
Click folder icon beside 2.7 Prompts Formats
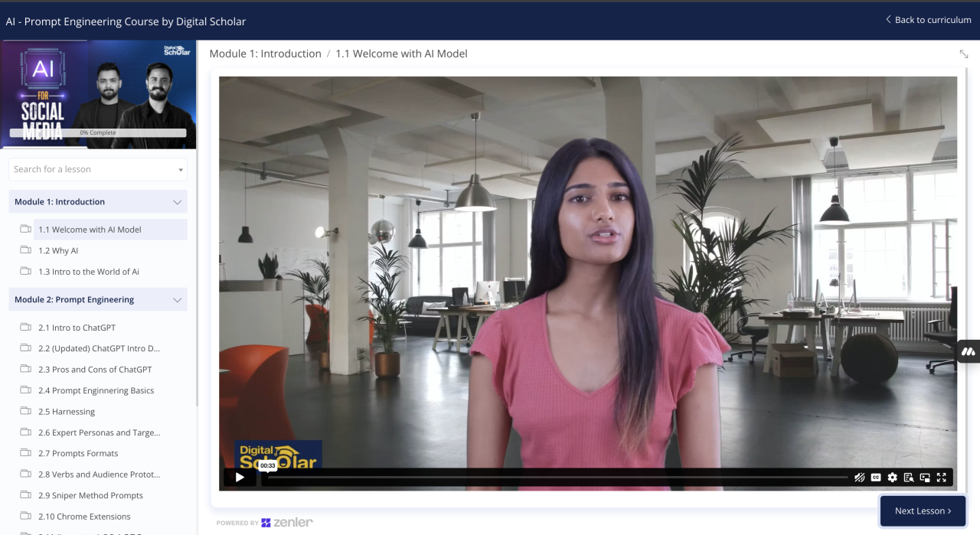point(25,453)
